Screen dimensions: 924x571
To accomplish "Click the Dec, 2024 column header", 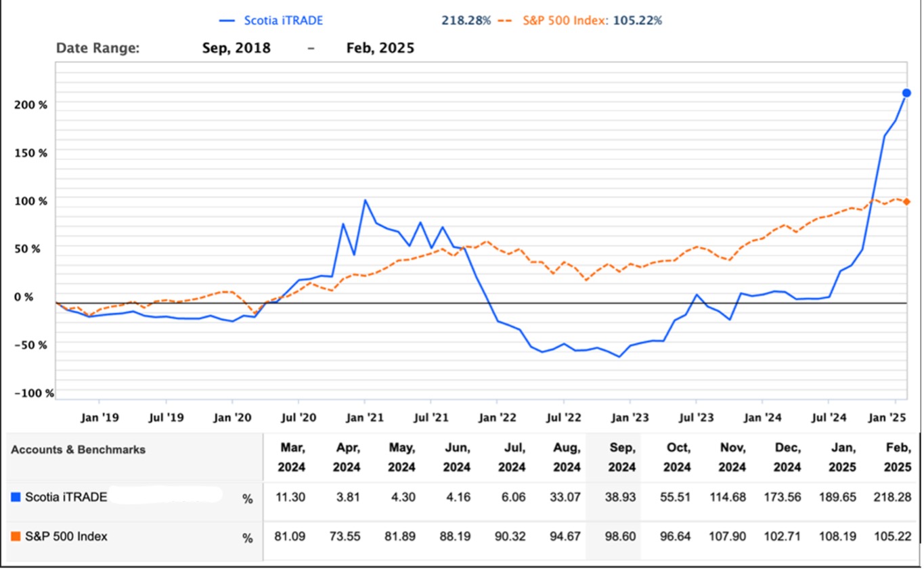I will click(x=787, y=457).
